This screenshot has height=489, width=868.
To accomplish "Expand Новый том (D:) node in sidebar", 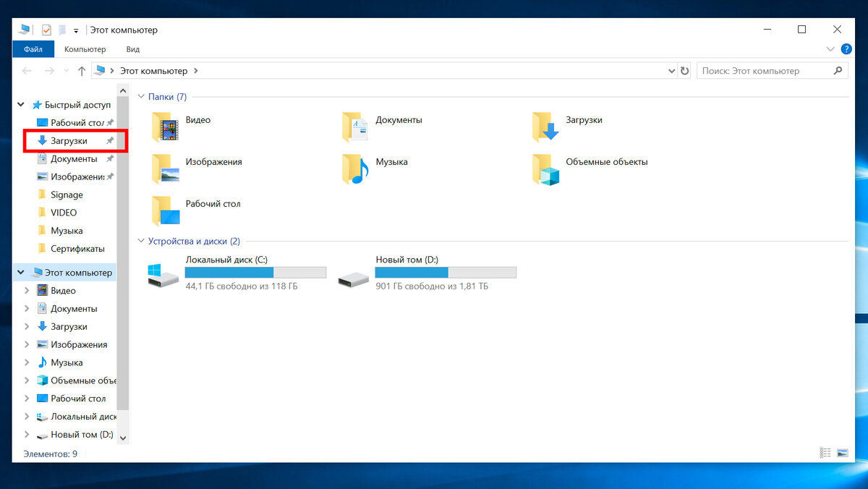I will click(x=27, y=435).
